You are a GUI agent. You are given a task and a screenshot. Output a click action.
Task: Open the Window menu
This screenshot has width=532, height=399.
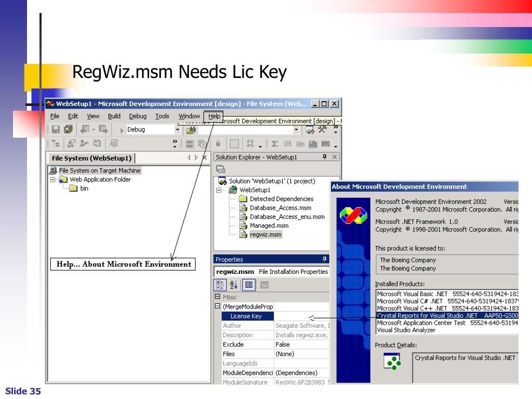(x=189, y=116)
